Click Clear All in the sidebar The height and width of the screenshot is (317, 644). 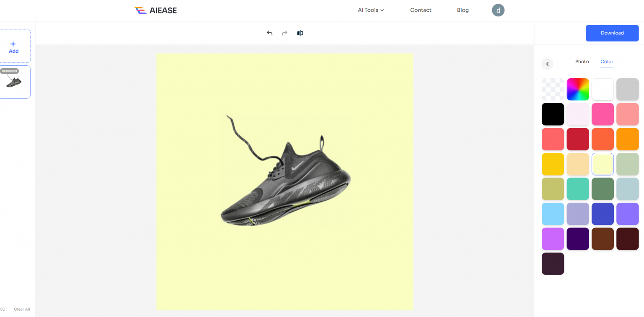click(22, 309)
